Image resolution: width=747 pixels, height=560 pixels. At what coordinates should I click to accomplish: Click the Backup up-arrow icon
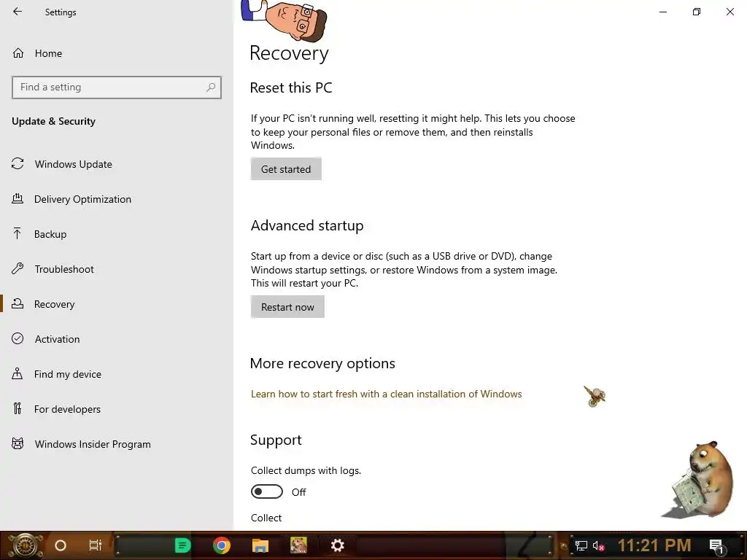[18, 233]
